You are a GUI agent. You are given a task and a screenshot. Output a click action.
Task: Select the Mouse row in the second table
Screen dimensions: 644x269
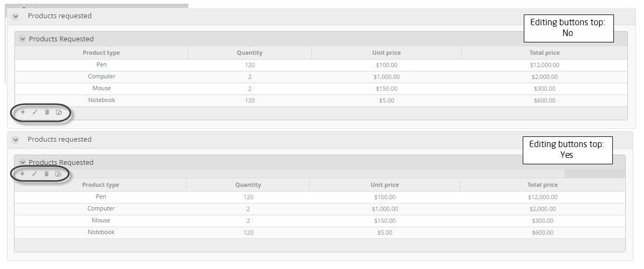point(320,221)
